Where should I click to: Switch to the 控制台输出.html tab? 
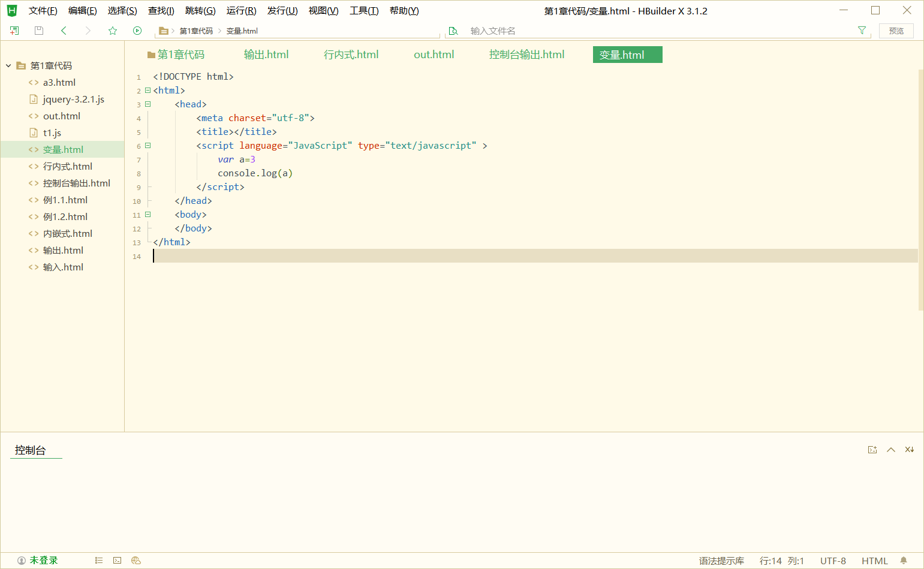click(x=526, y=54)
